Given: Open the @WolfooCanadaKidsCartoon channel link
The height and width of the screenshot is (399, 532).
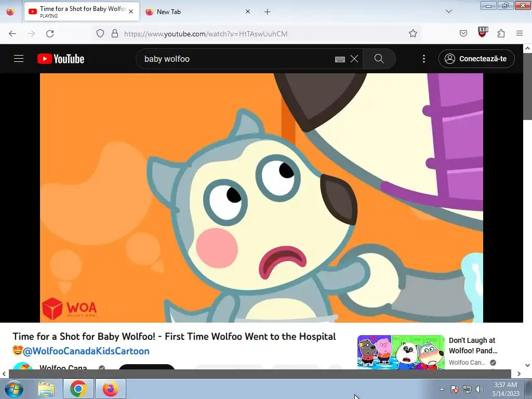Looking at the screenshot, I should point(86,351).
